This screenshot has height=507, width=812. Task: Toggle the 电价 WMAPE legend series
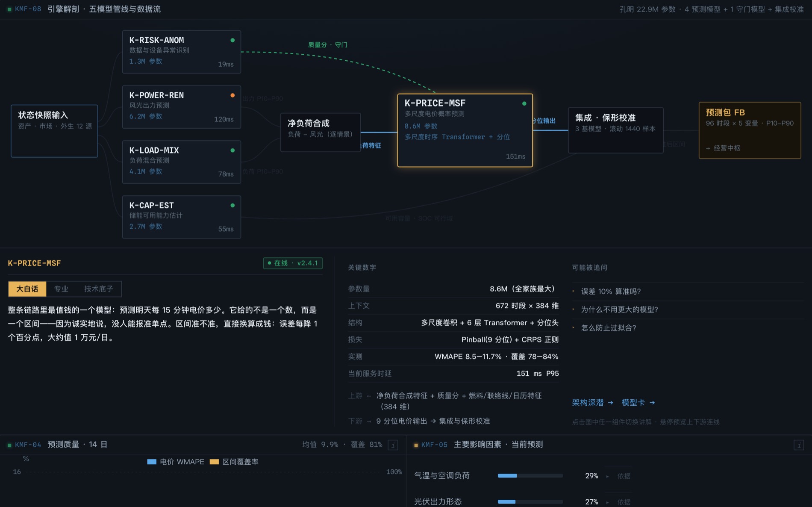tap(176, 462)
